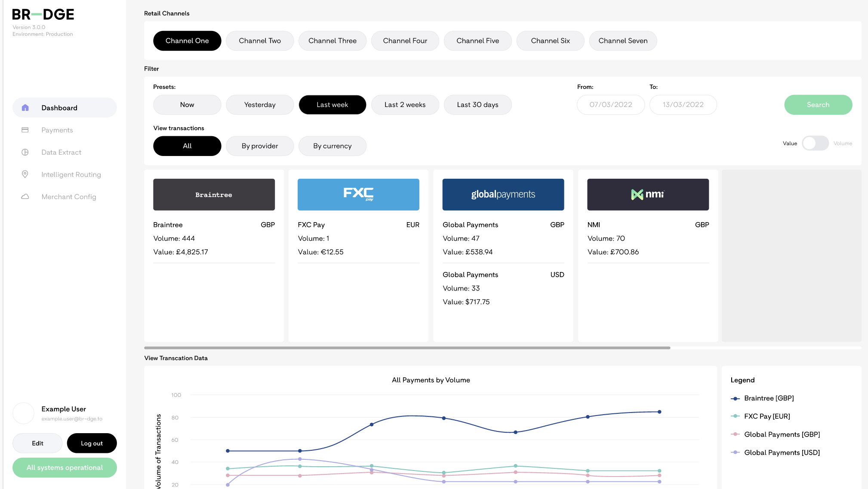The width and height of the screenshot is (868, 489).
Task: Select 'All' in View transactions
Action: pyautogui.click(x=187, y=146)
